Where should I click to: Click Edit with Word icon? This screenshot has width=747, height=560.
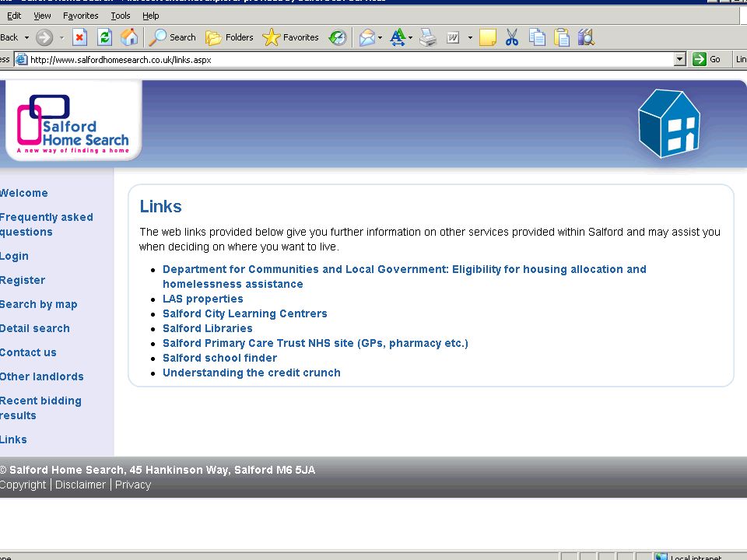pyautogui.click(x=453, y=37)
